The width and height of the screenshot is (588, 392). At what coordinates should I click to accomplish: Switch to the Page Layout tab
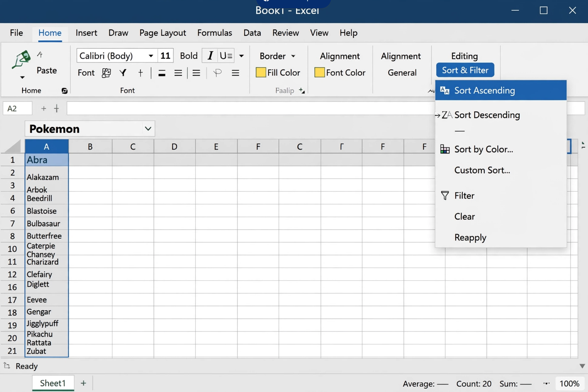[163, 33]
